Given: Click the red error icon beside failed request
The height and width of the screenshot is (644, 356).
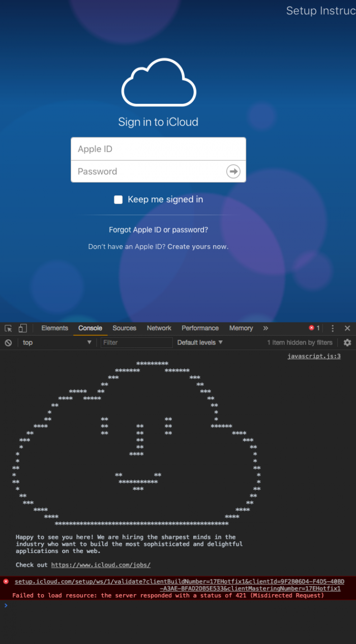Looking at the screenshot, I should coord(6,581).
